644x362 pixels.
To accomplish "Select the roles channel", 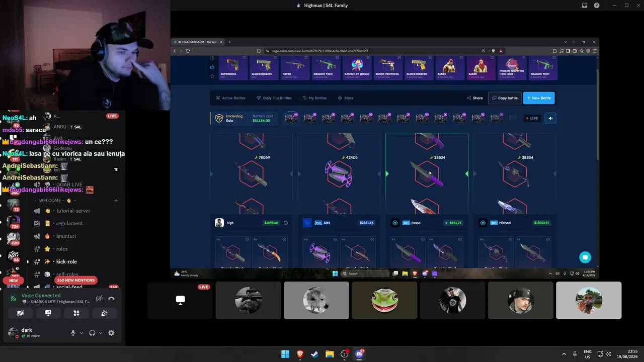I will (62, 249).
